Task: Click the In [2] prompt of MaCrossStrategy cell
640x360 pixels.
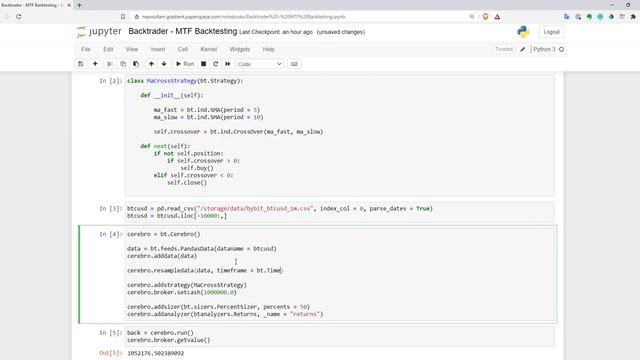Action: [111, 81]
